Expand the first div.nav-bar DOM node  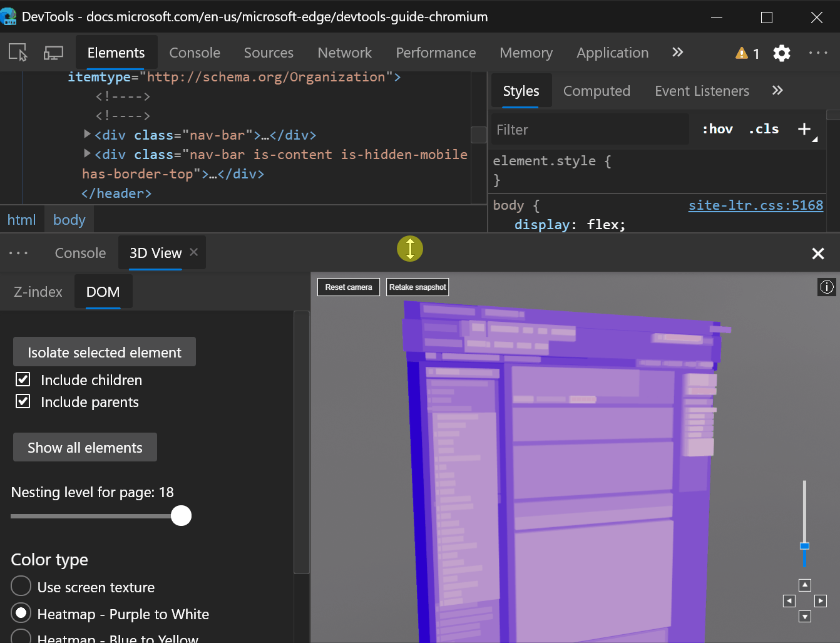(87, 134)
